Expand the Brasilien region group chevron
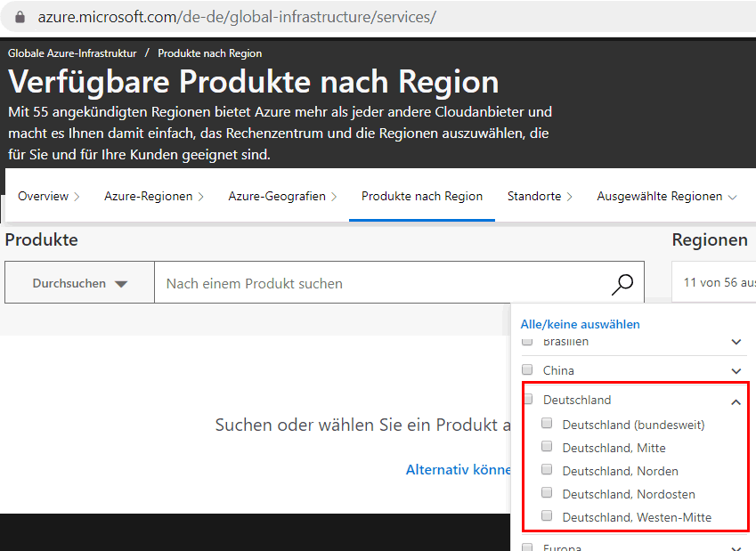Screen dimensions: 756x551 tap(736, 342)
